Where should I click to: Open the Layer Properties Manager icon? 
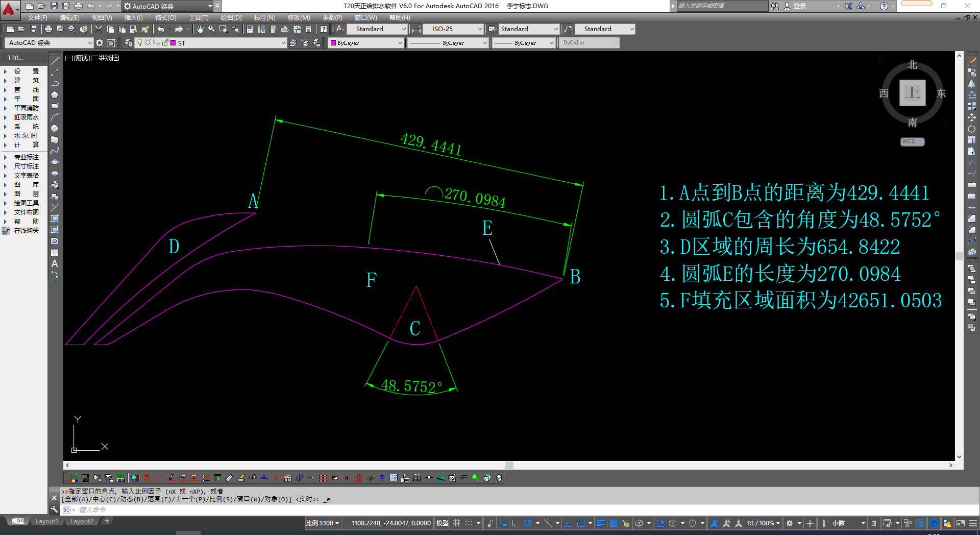(128, 43)
